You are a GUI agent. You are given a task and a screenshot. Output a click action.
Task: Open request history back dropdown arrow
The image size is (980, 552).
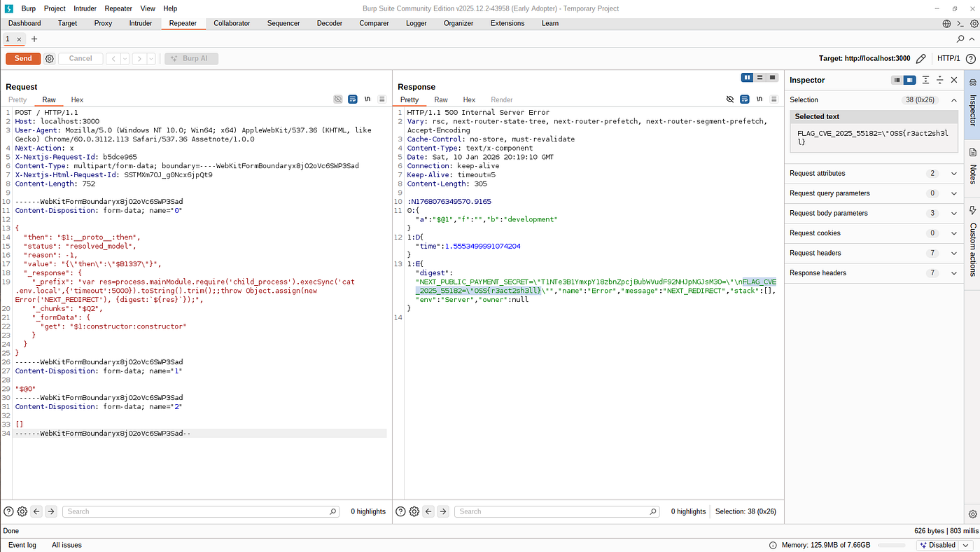125,59
